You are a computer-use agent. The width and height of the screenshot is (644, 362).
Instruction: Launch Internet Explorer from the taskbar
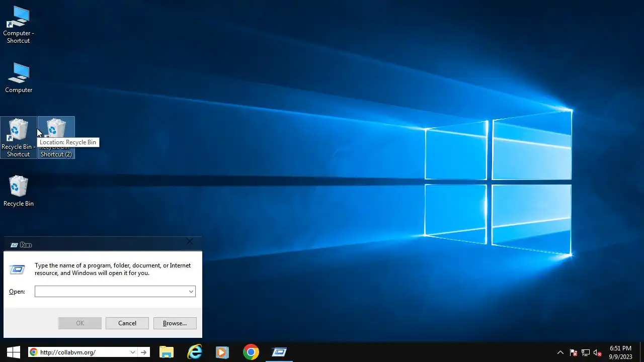click(195, 352)
